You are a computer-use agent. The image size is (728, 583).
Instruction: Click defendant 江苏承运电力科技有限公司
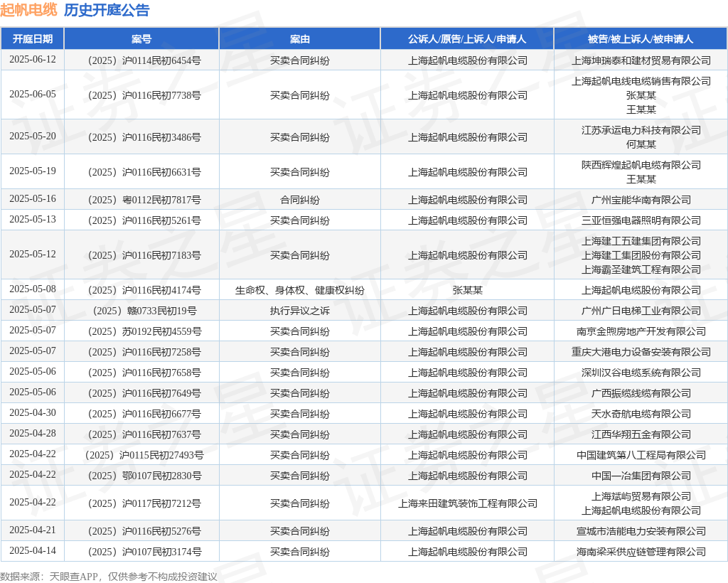[641, 130]
